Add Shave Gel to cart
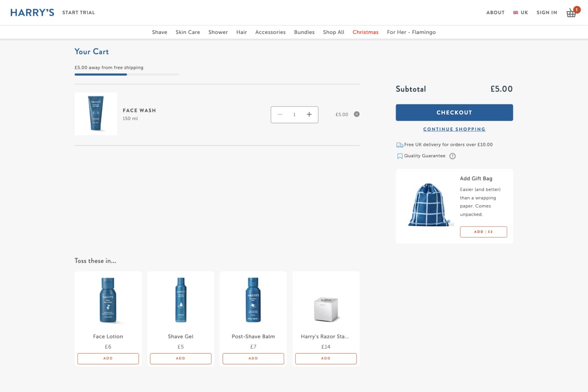Screen dimensions: 588x392 [x=180, y=358]
